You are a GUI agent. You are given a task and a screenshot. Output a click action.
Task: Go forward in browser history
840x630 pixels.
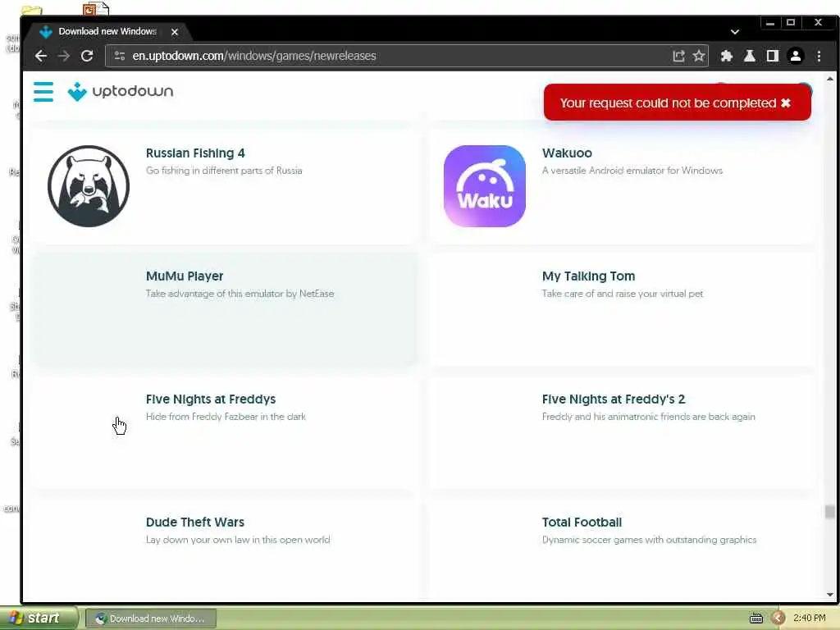(x=64, y=56)
